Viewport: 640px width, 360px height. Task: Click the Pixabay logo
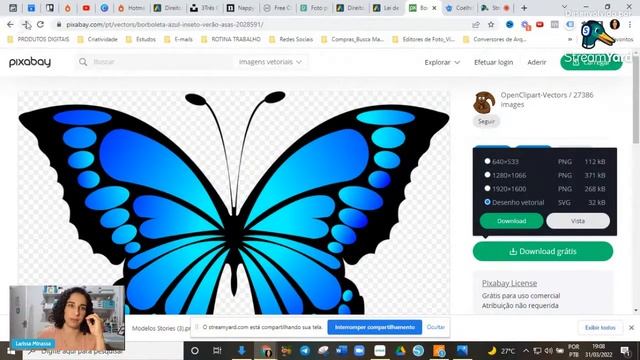point(30,62)
